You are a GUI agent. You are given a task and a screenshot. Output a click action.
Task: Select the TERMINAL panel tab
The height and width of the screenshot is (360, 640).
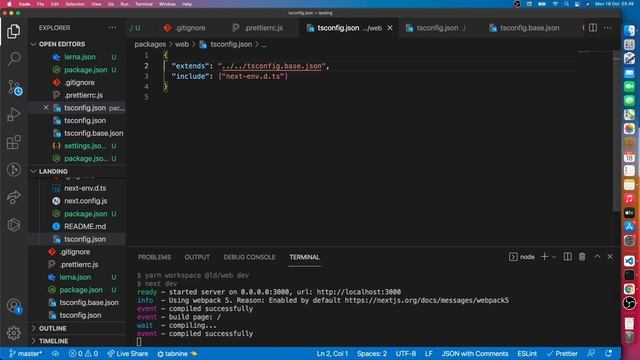(304, 257)
